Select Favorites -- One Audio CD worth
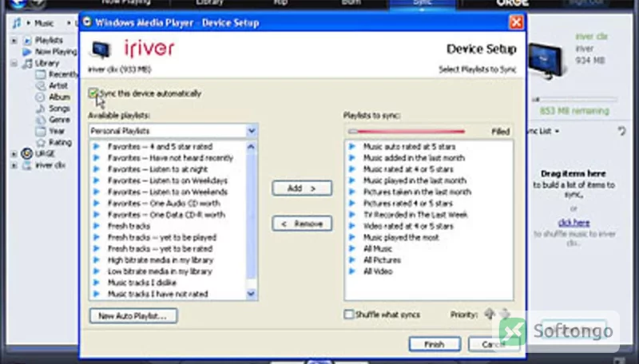 (x=164, y=204)
